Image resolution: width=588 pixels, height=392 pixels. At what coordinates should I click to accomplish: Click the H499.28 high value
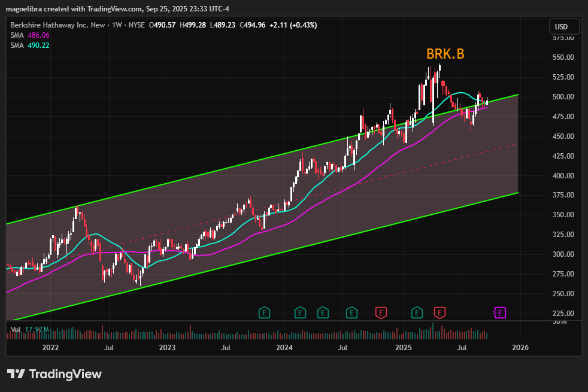tap(193, 25)
